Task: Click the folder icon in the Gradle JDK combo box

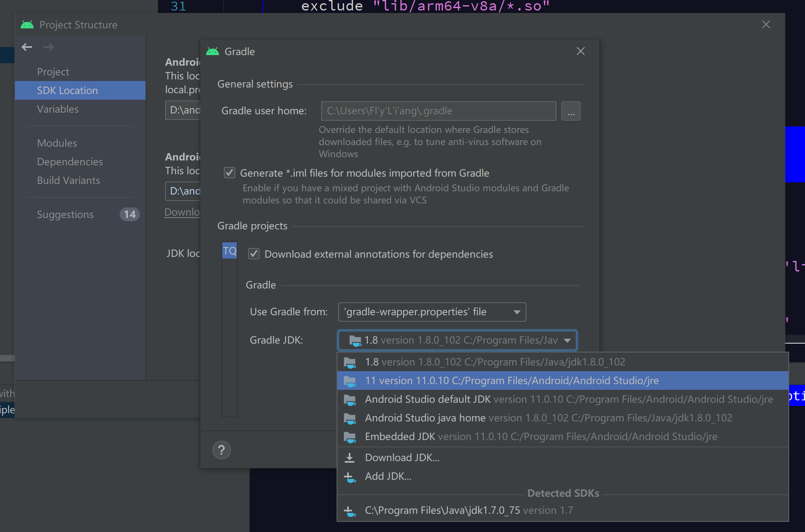Action: click(x=355, y=340)
